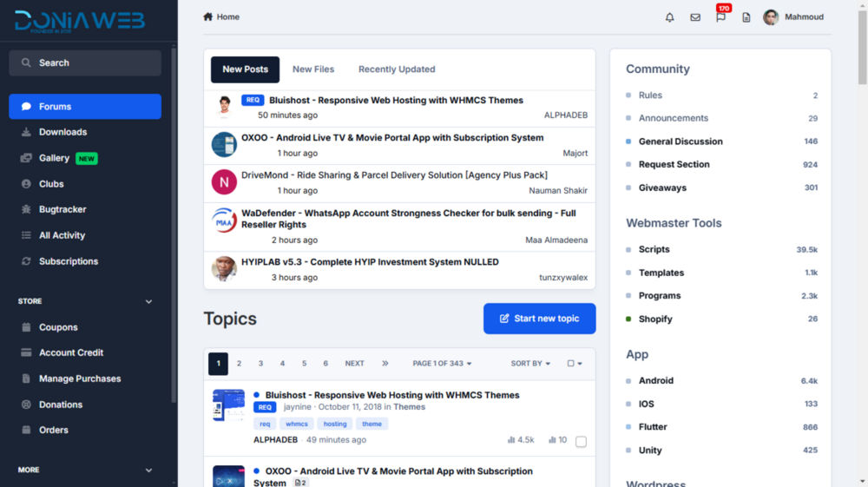
Task: Open the notifications bell icon
Action: (x=669, y=17)
